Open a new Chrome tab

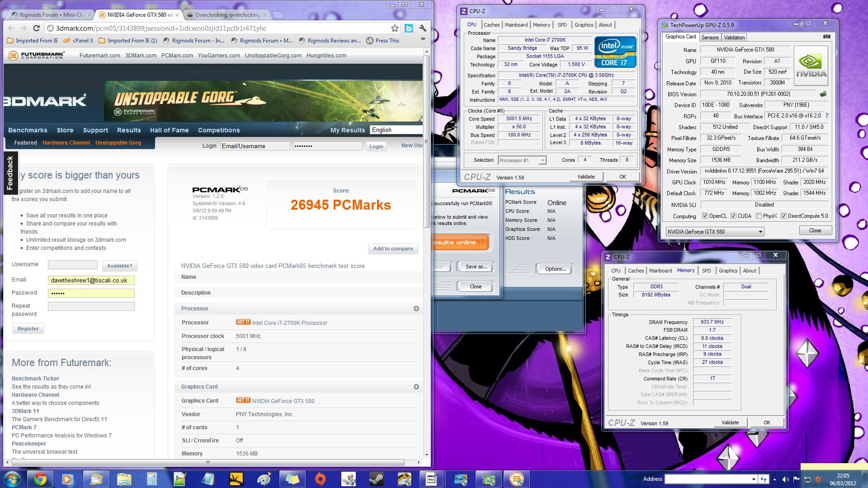coord(278,15)
